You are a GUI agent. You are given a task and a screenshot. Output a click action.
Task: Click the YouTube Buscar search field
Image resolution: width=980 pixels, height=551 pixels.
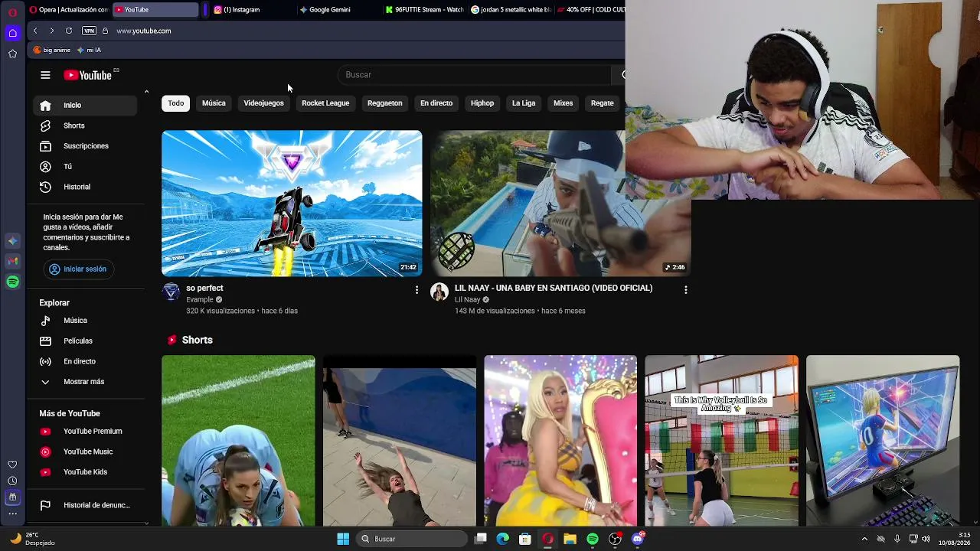[475, 75]
